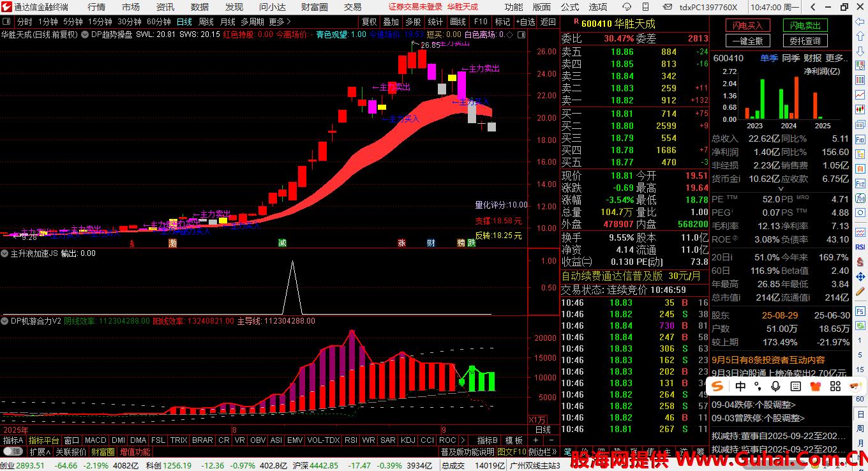
Task: Click the plus zoom button below chart
Action: pos(537,440)
